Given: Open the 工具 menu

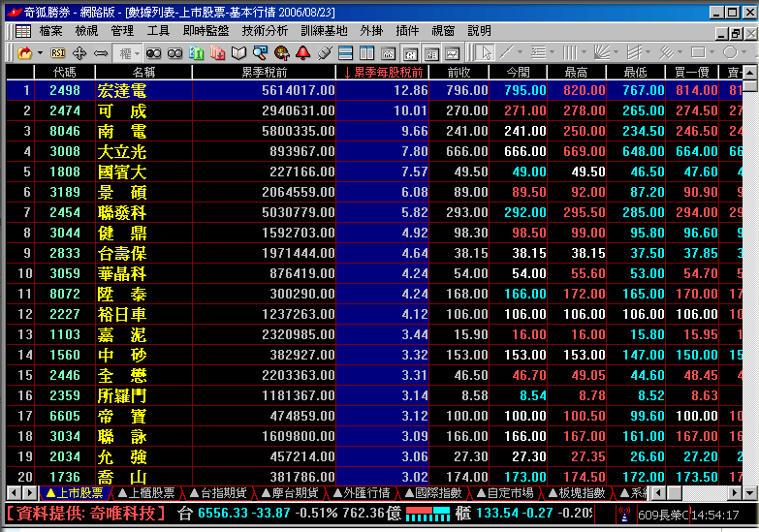Looking at the screenshot, I should pos(158,31).
